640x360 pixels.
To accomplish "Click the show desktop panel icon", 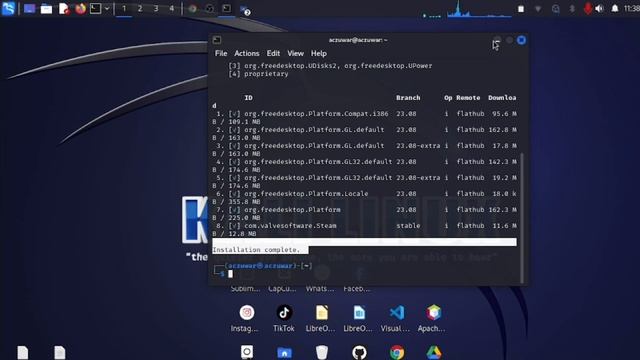I will point(29,9).
